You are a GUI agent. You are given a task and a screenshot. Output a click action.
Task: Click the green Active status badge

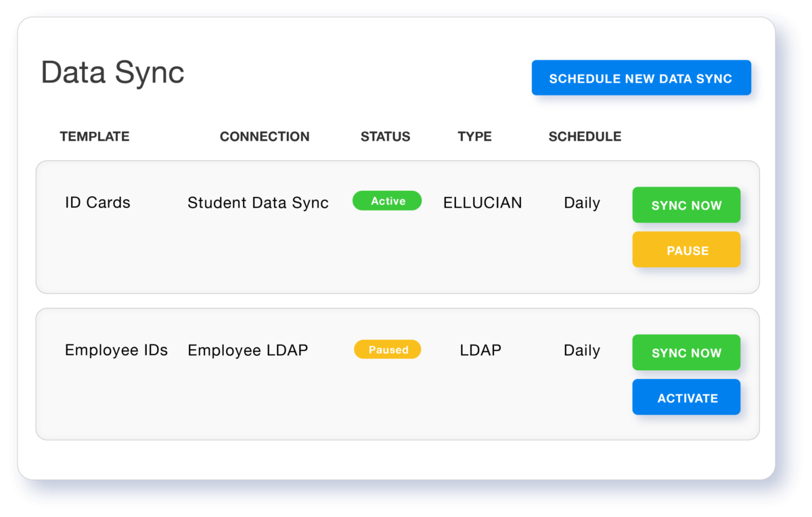coord(387,201)
